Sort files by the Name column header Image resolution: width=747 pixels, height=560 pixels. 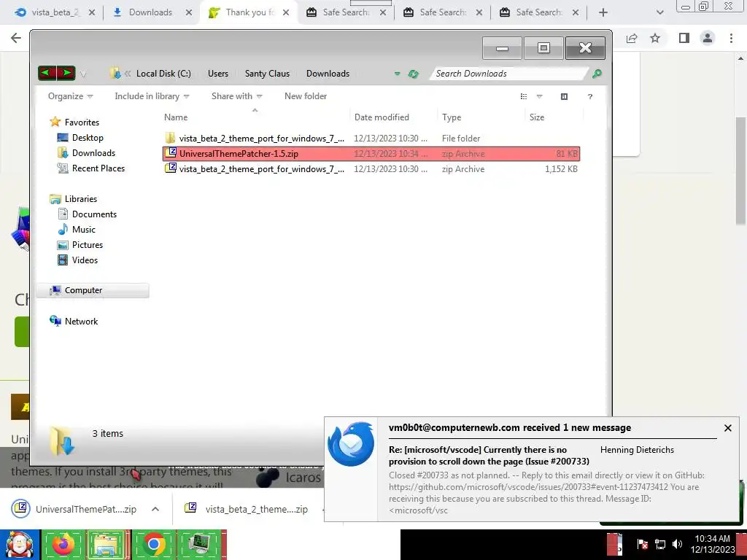point(176,117)
